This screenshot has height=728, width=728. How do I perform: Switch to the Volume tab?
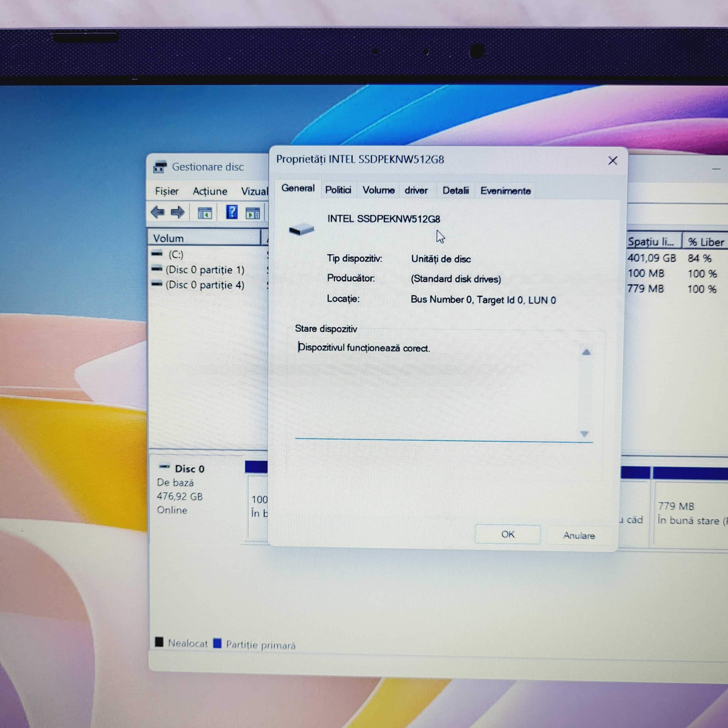[378, 190]
